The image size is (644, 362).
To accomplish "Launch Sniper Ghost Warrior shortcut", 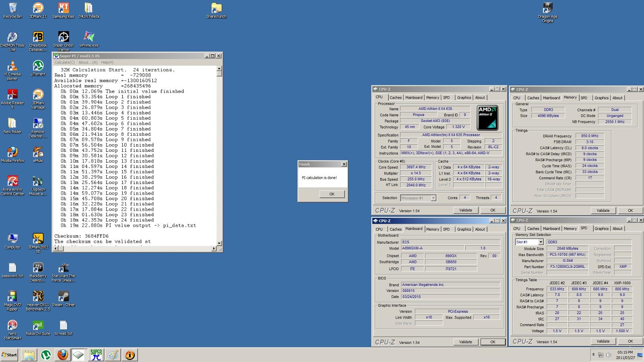I will 63,42.
